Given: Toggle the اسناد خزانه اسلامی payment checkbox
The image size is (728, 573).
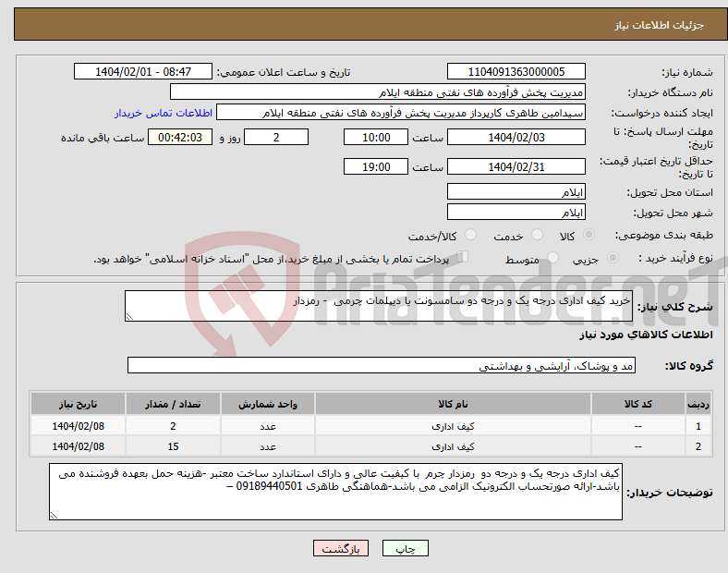Looking at the screenshot, I should tap(463, 256).
